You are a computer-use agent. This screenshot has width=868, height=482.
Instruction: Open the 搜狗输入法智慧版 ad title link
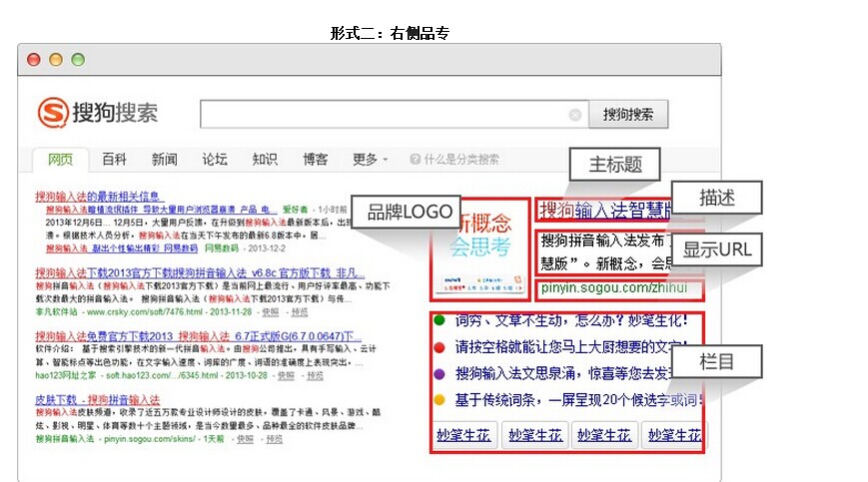point(605,211)
